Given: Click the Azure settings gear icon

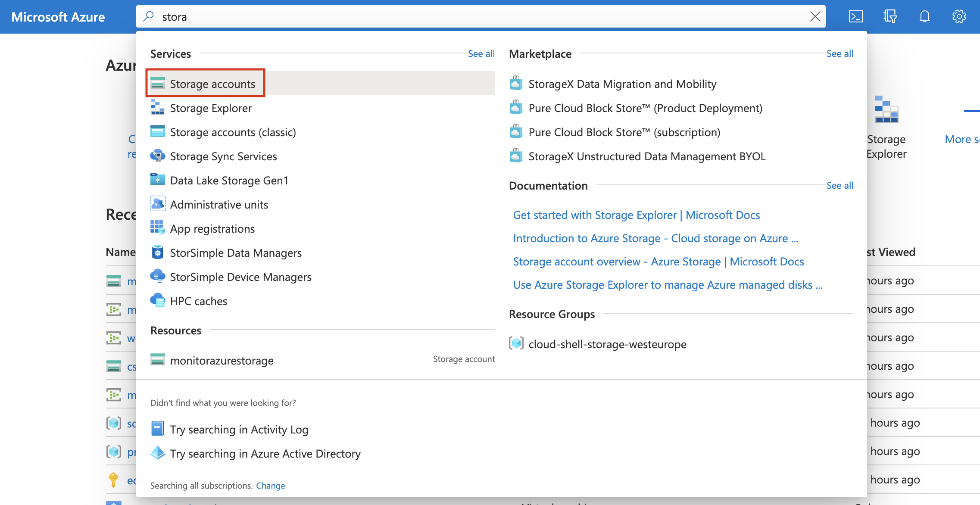Looking at the screenshot, I should 959,16.
